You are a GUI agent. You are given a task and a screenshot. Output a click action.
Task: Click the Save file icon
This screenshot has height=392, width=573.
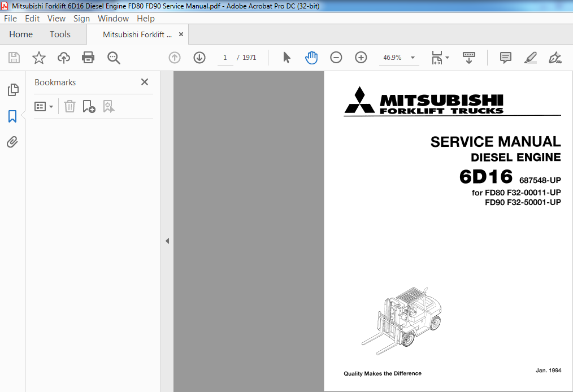14,58
